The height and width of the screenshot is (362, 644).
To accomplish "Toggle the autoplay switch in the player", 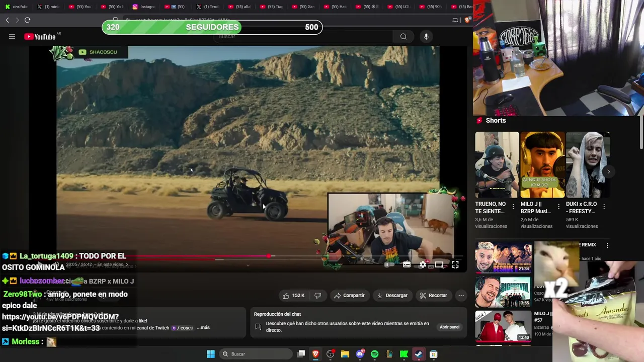I will click(x=388, y=264).
